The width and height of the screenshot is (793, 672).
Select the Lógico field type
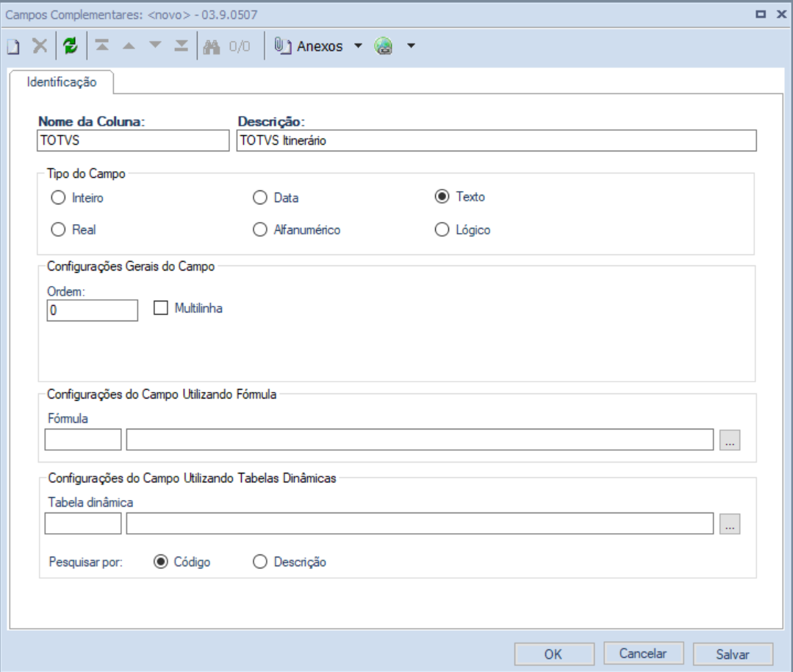(463, 229)
